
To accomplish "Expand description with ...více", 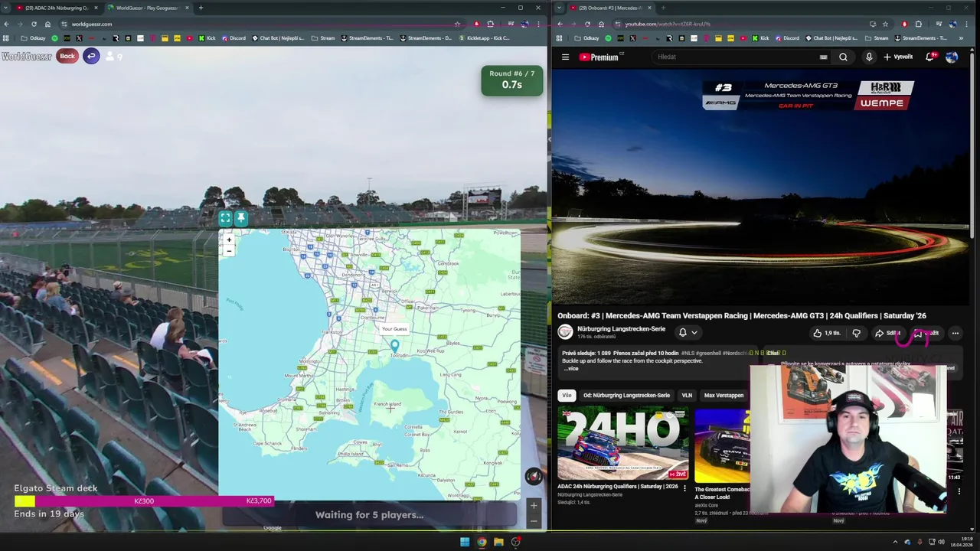I will tap(571, 369).
